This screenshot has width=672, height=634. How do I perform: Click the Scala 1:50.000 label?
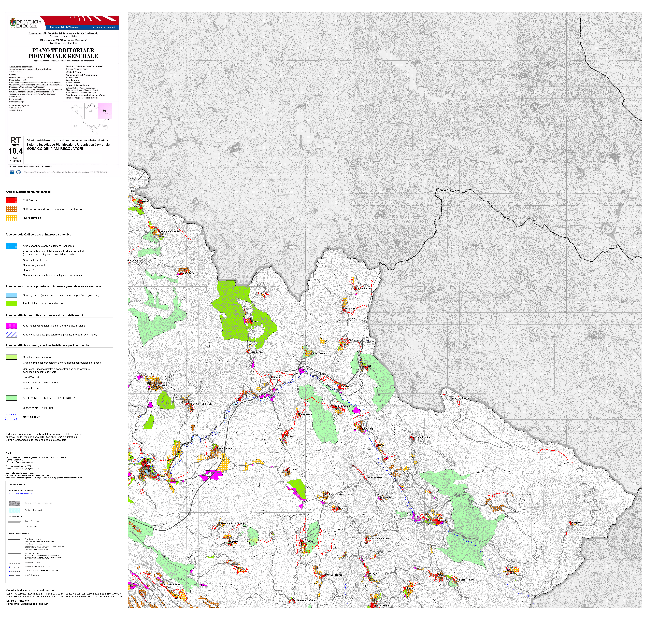pos(16,160)
